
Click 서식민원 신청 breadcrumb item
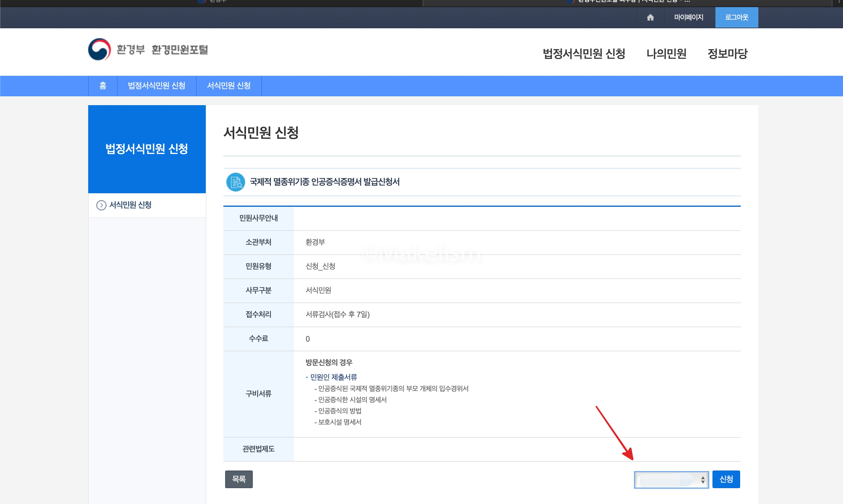coord(228,85)
